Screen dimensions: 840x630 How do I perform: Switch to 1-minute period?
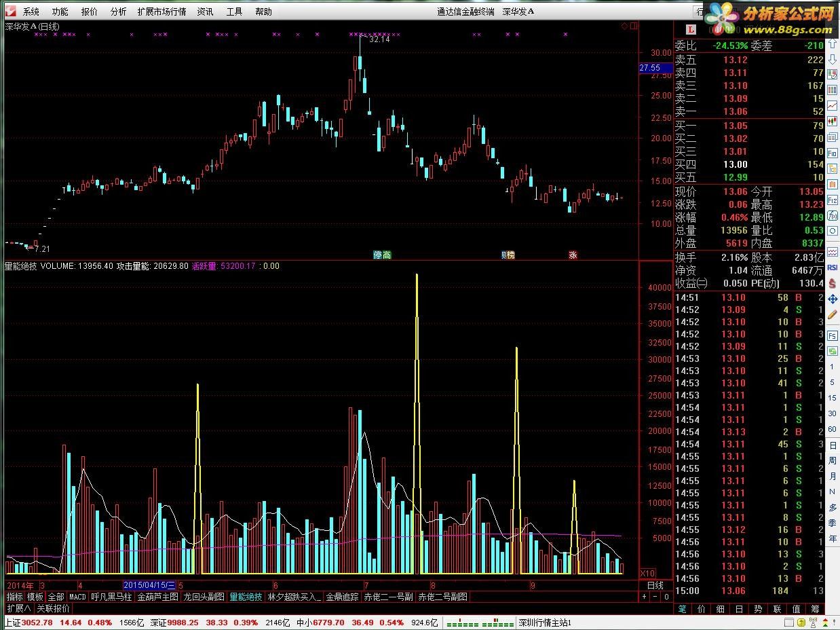[x=832, y=367]
